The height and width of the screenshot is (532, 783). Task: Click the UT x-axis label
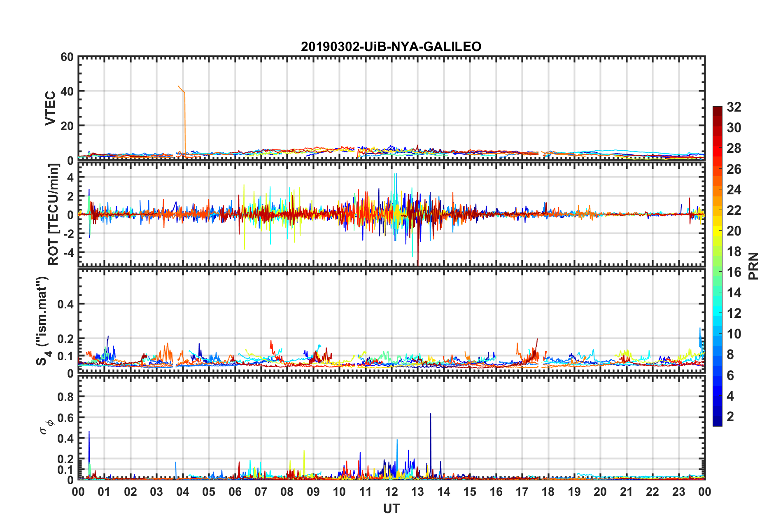391,509
